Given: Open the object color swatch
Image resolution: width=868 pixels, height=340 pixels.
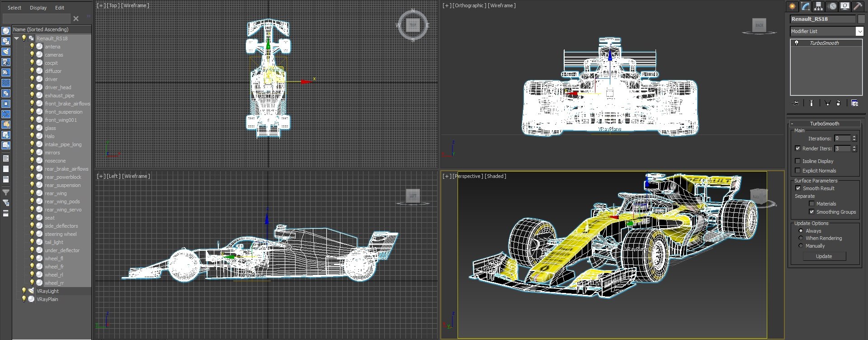Looking at the screenshot, I should [861, 19].
